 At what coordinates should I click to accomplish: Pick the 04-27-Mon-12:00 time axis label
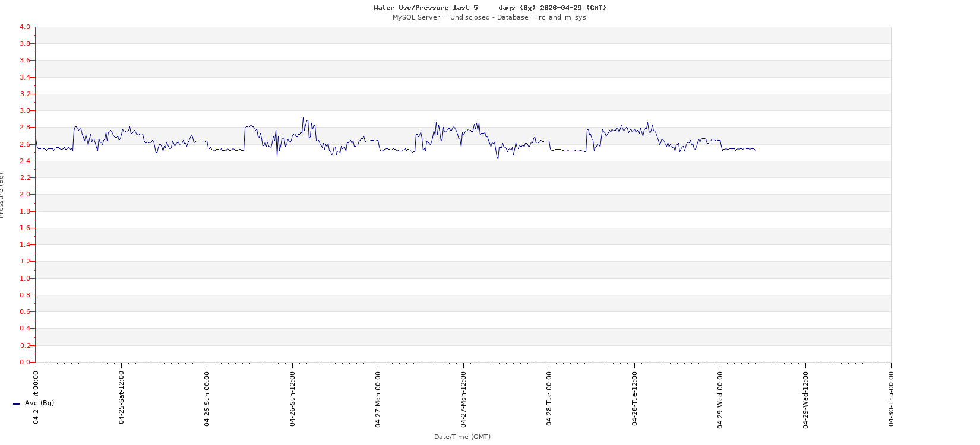(463, 398)
